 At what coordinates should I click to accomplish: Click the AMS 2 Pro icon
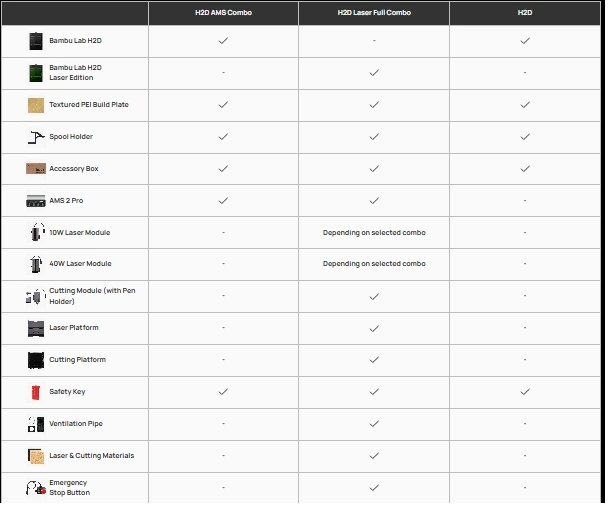(36, 200)
